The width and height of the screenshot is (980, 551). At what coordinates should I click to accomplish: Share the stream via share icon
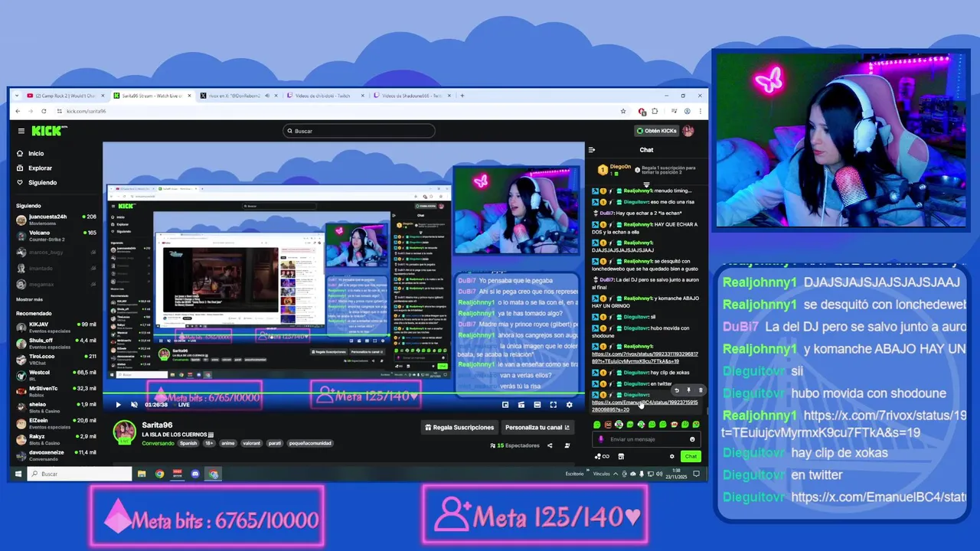pyautogui.click(x=550, y=445)
